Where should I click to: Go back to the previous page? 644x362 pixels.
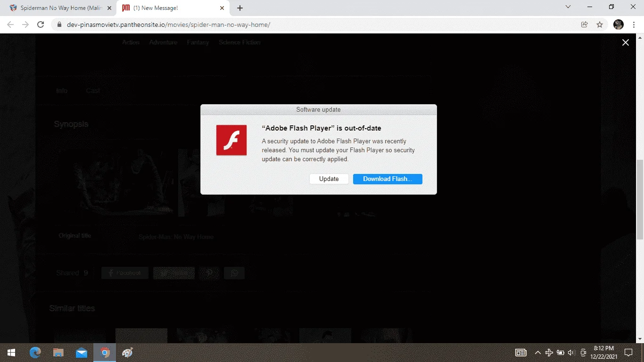(10, 25)
